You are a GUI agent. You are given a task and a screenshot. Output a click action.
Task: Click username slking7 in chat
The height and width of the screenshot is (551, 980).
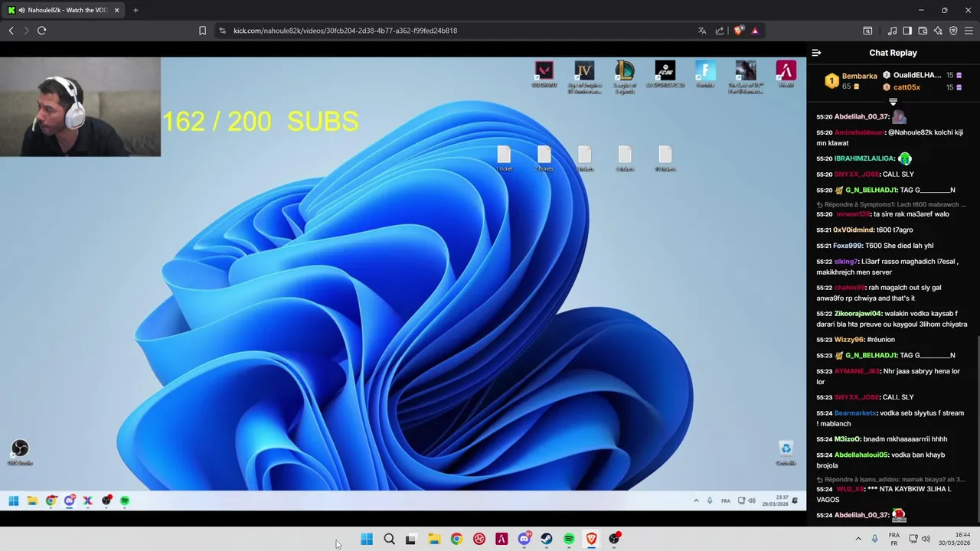(x=846, y=262)
